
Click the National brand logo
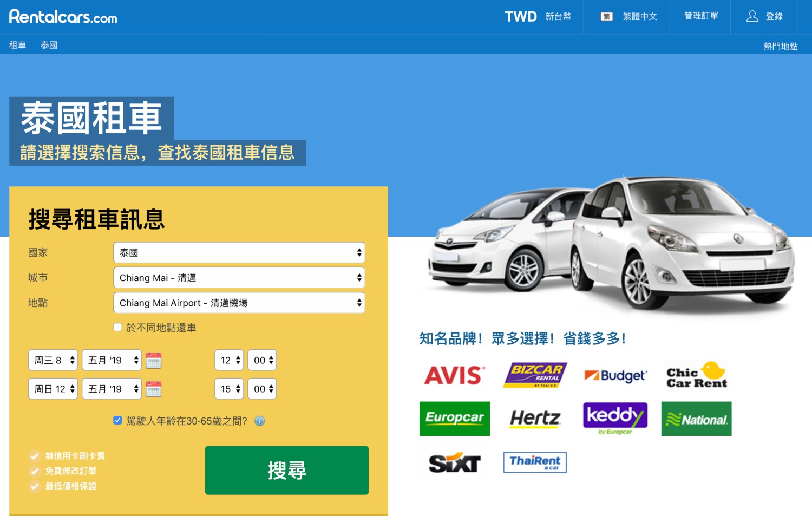[x=697, y=419]
